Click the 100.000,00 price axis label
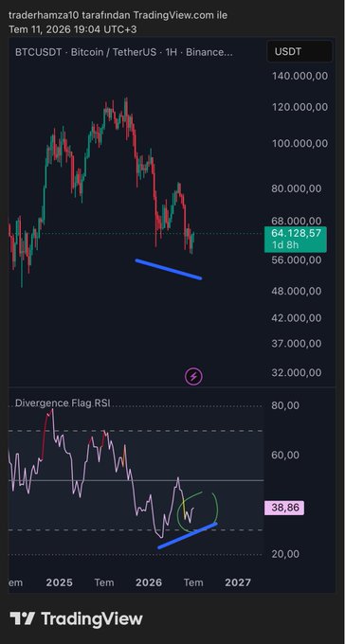345x644 pixels. (x=300, y=143)
